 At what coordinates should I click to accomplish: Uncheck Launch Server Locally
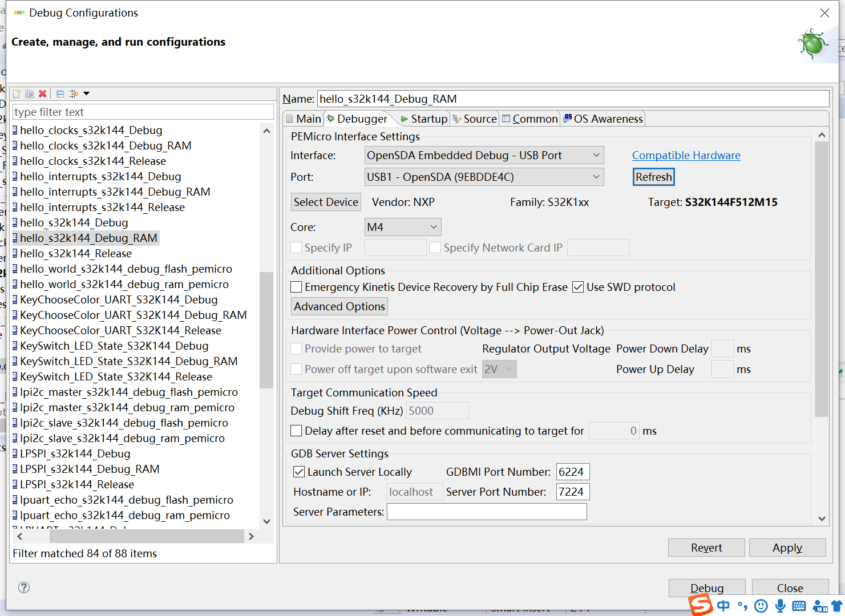coord(299,472)
